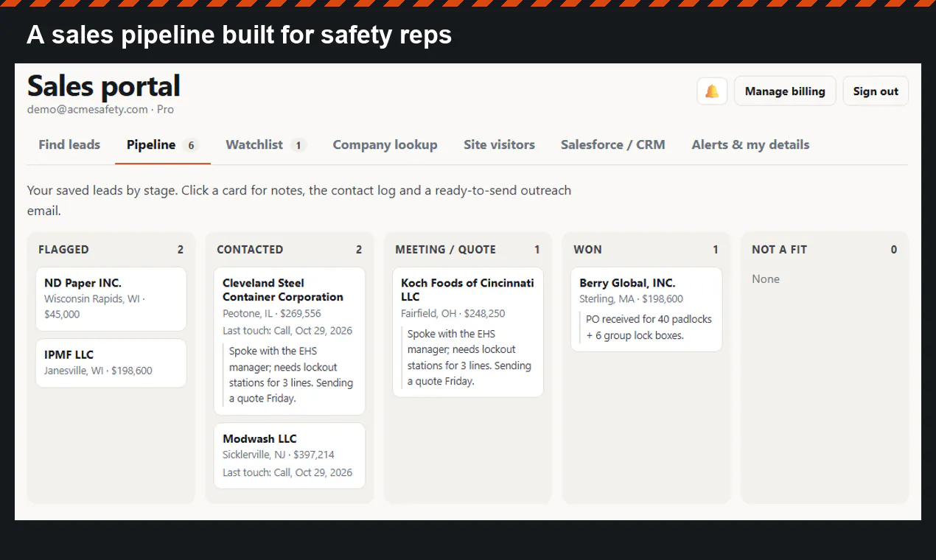The height and width of the screenshot is (560, 936).
Task: Open the Watchlist tab
Action: [x=266, y=145]
